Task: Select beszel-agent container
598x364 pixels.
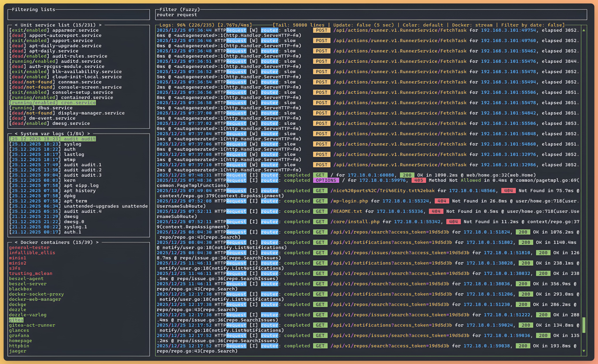Action: click(x=26, y=279)
